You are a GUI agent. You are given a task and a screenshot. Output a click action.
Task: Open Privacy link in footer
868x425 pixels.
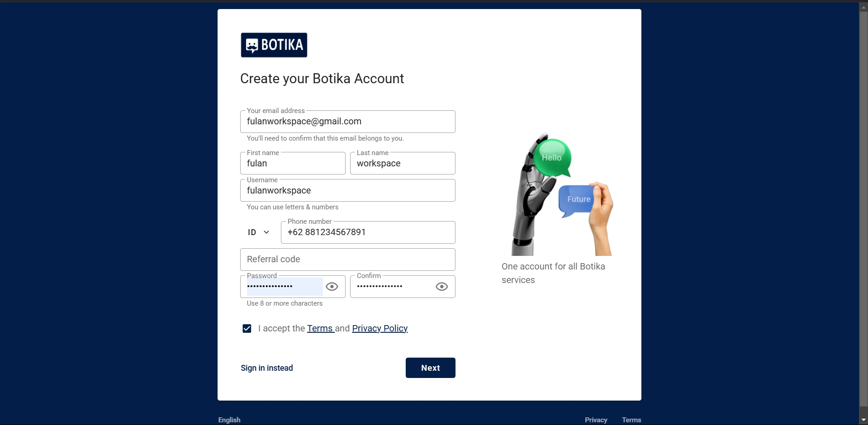tap(596, 420)
